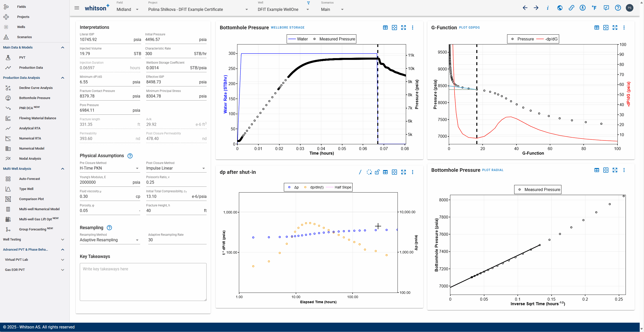Collapse Multi-Well Analysis section
This screenshot has height=332, width=644.
[63, 169]
